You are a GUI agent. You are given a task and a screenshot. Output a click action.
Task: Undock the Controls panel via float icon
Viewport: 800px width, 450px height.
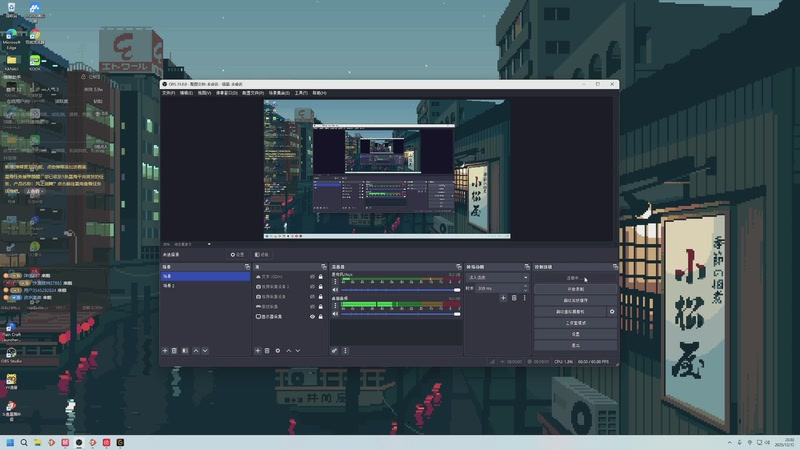coord(615,267)
